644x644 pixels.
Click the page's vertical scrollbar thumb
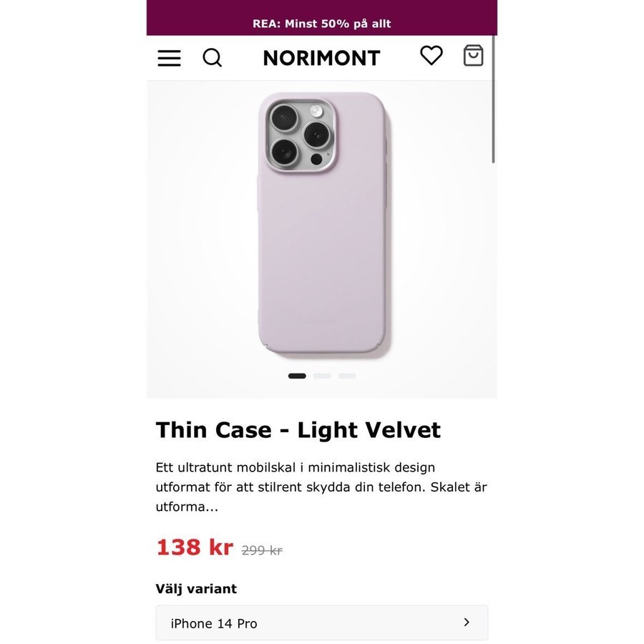click(494, 100)
